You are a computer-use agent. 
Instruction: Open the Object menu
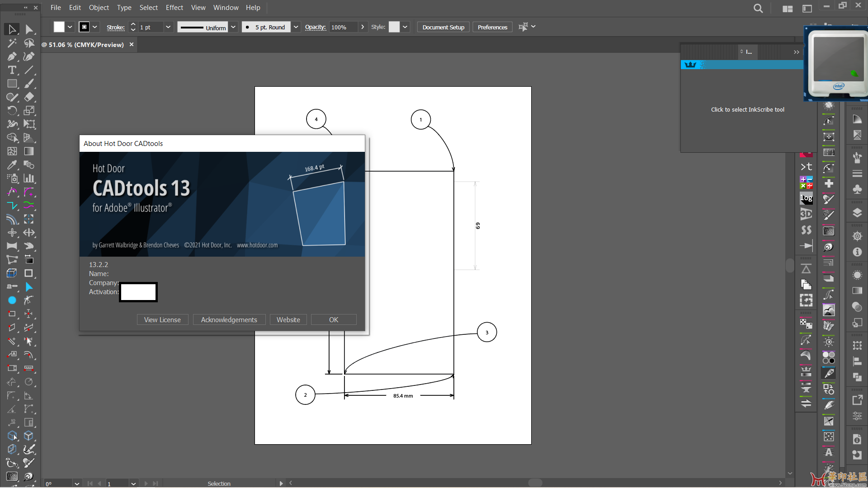tap(99, 8)
